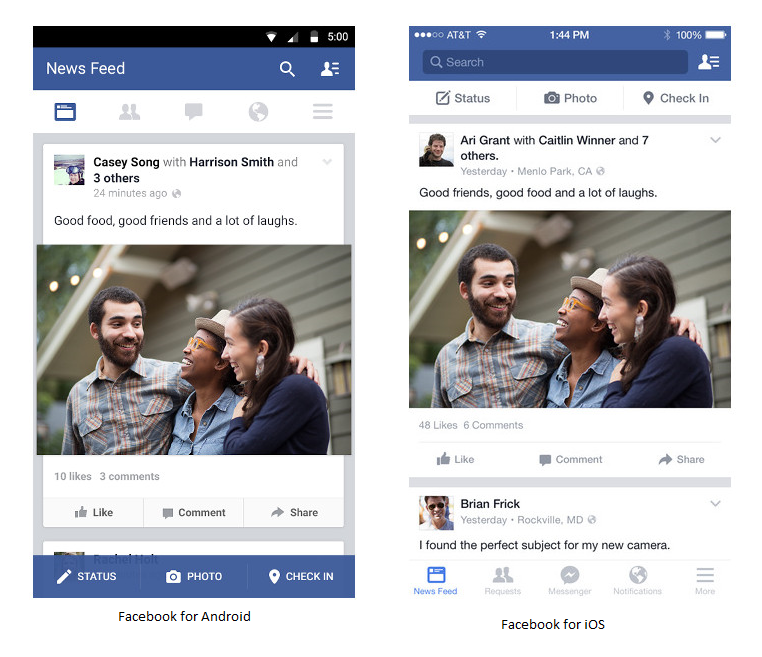Image resolution: width=762 pixels, height=657 pixels.
Task: Tap iOS status bar Bluetooth icon
Action: [x=667, y=35]
